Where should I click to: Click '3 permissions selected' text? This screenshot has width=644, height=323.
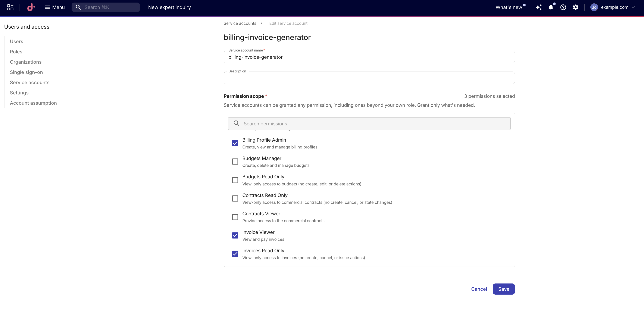click(x=489, y=96)
